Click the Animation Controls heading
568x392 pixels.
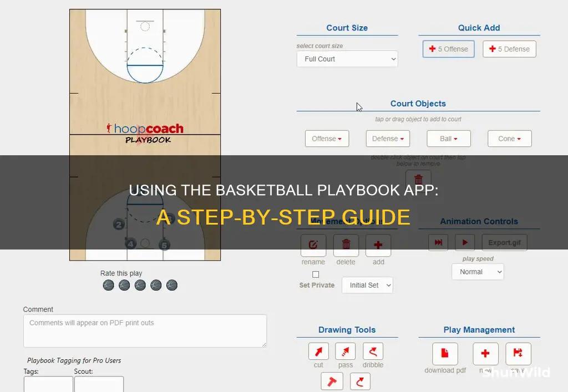[479, 222]
